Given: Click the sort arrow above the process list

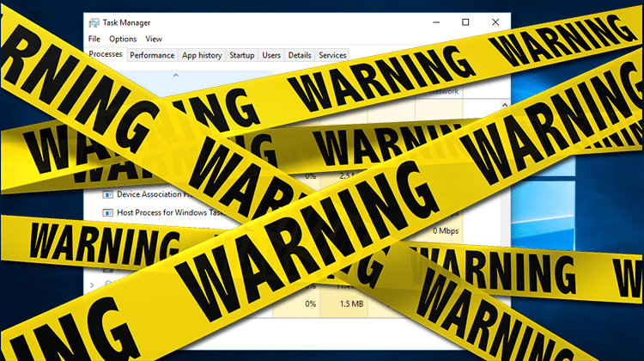Looking at the screenshot, I should [176, 76].
